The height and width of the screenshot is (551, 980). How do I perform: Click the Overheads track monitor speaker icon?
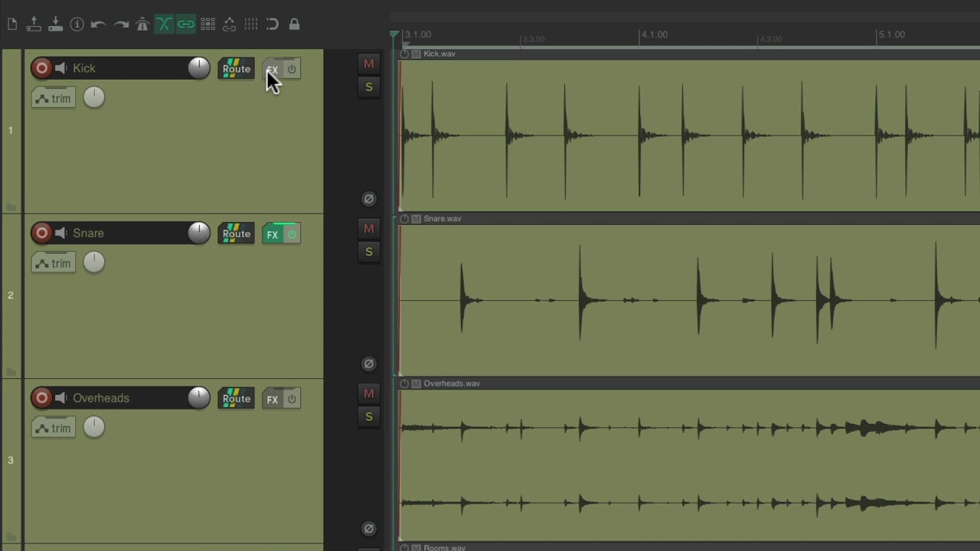[x=61, y=398]
